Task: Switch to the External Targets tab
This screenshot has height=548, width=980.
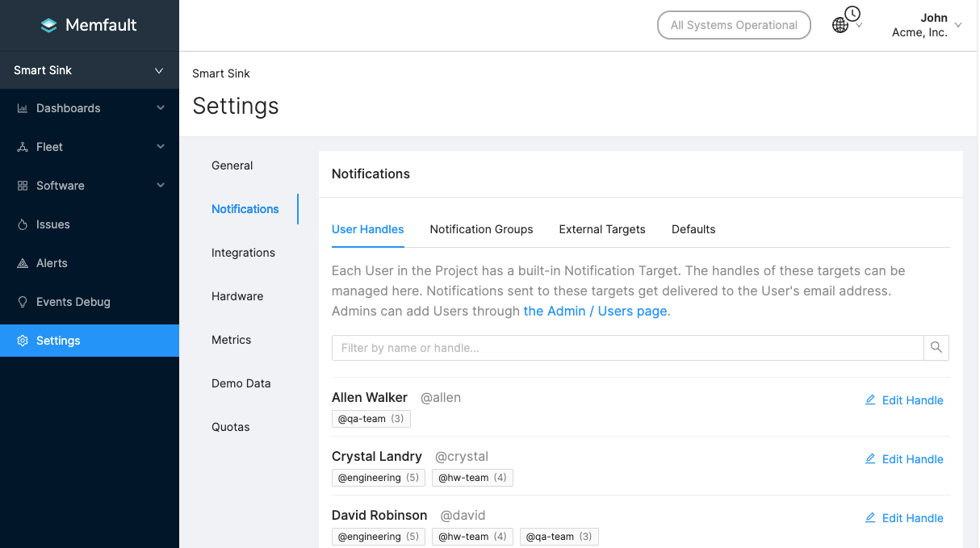Action: [x=602, y=229]
